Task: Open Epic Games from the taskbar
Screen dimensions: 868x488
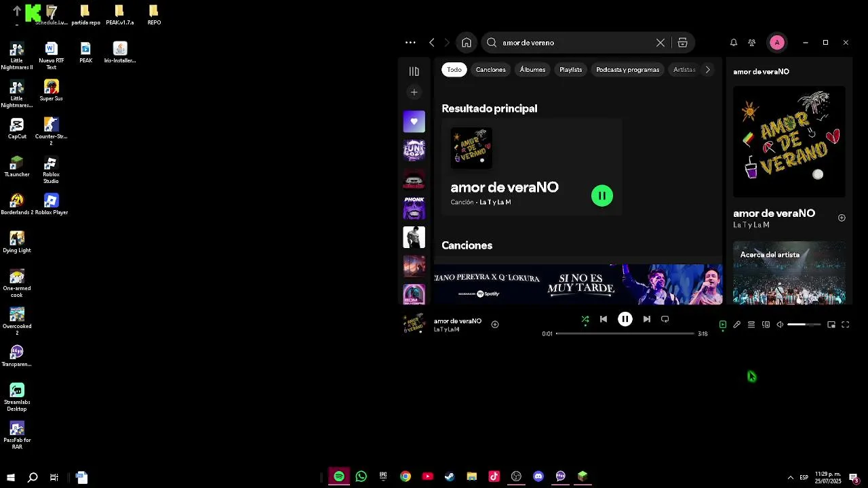Action: pyautogui.click(x=383, y=476)
